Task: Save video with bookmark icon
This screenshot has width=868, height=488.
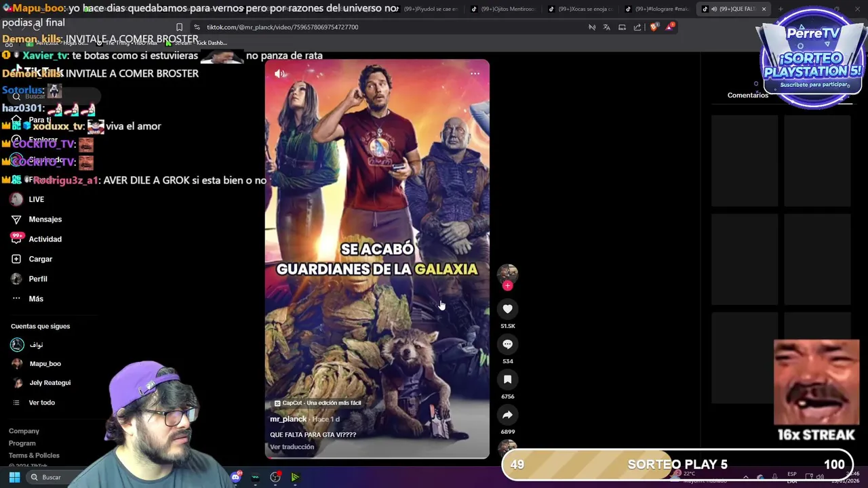Action: point(507,380)
